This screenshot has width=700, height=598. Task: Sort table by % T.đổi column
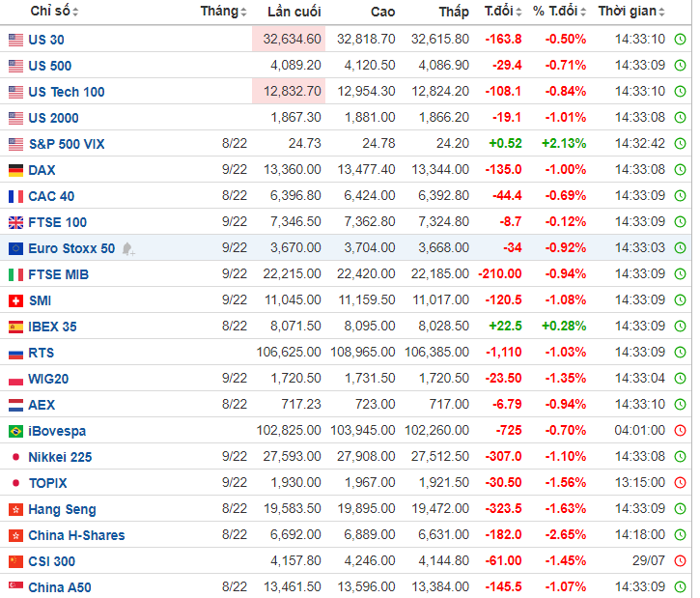coord(559,12)
